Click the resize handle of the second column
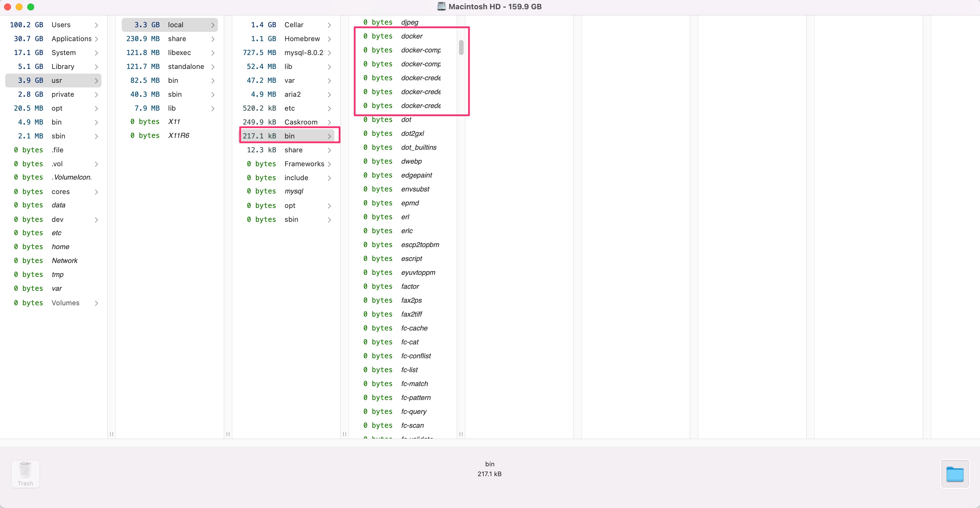This screenshot has height=508, width=980. pos(228,434)
